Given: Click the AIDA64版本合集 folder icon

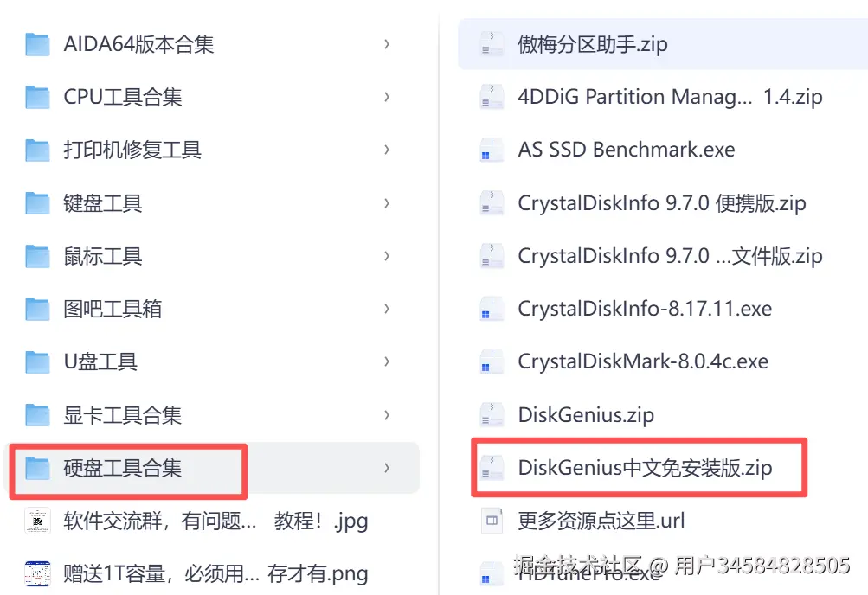Looking at the screenshot, I should pos(37,44).
